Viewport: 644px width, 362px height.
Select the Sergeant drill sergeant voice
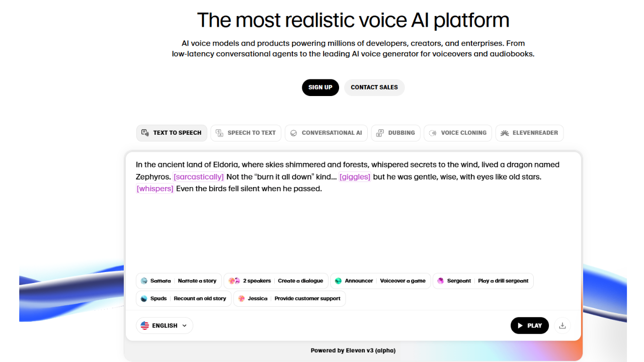pos(483,281)
